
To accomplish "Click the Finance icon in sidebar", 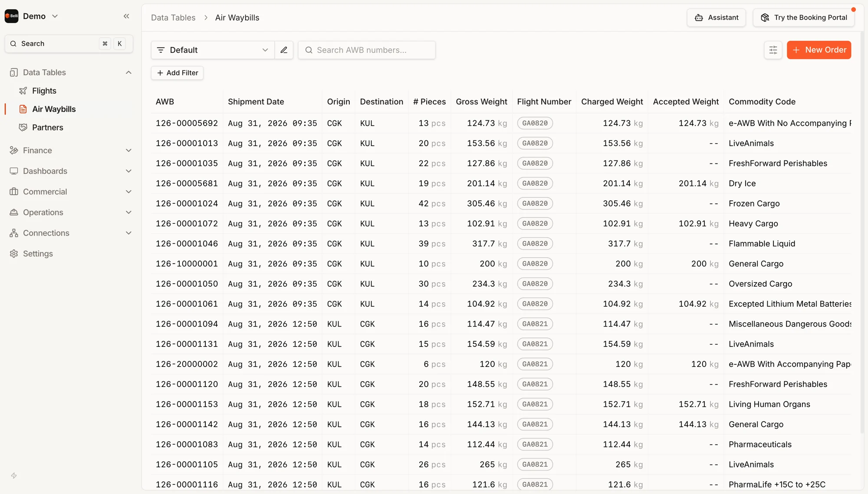I will tap(14, 150).
